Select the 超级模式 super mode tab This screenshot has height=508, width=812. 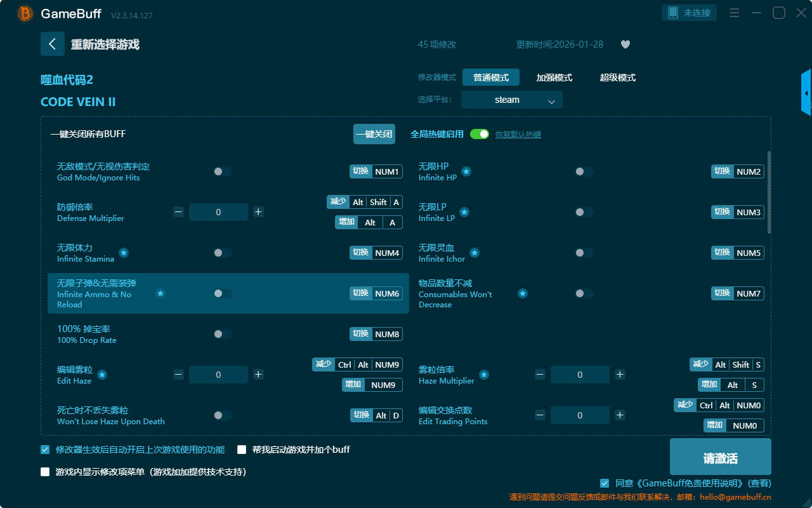[617, 77]
